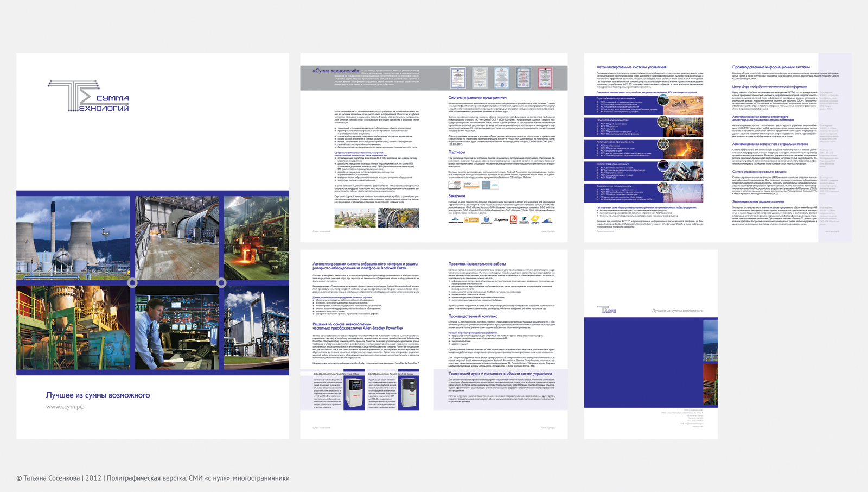Click the round pipes icon in the metallurgy band
Viewport: 868px width, 492px height.
[663, 144]
